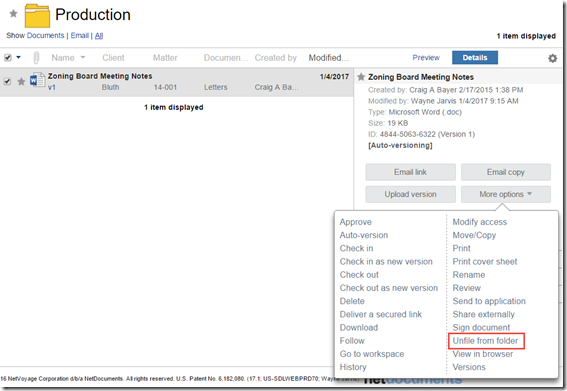This screenshot has width=567, height=391.
Task: Select Rename from the menu
Action: point(469,275)
